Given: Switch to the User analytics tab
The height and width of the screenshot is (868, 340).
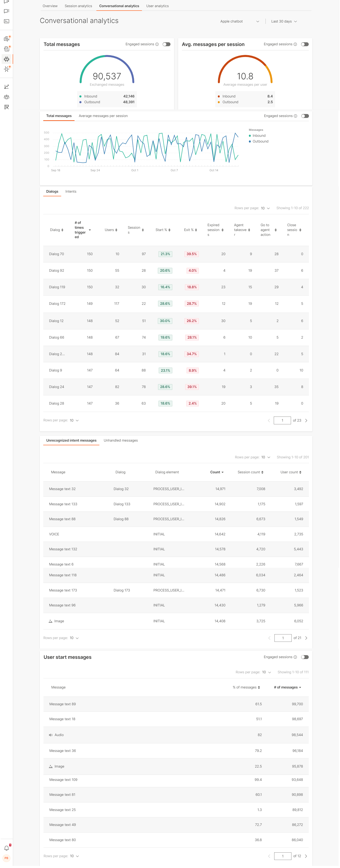Looking at the screenshot, I should 158,6.
